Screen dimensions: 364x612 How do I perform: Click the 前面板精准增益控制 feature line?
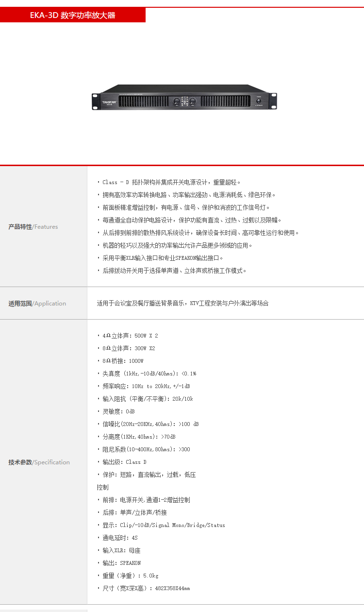pos(183,207)
